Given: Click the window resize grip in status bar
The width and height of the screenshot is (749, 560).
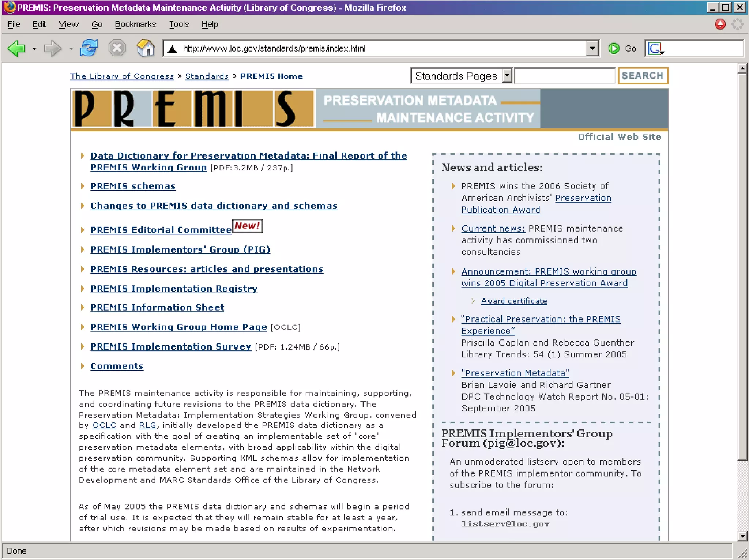Looking at the screenshot, I should coord(742,553).
